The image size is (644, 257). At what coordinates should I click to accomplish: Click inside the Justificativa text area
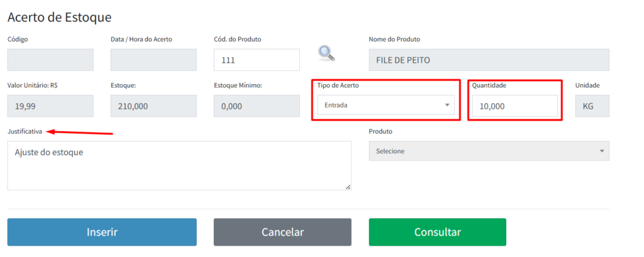(179, 165)
